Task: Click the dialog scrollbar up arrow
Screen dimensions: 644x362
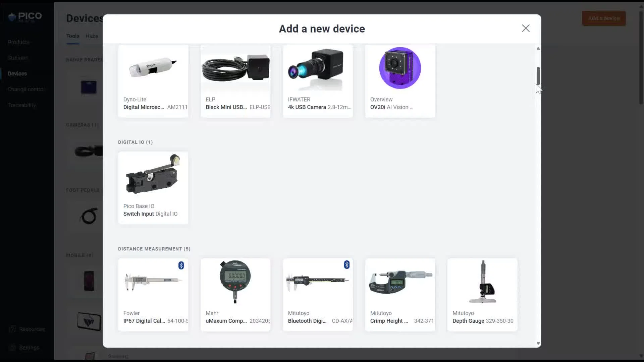Action: pos(538,49)
